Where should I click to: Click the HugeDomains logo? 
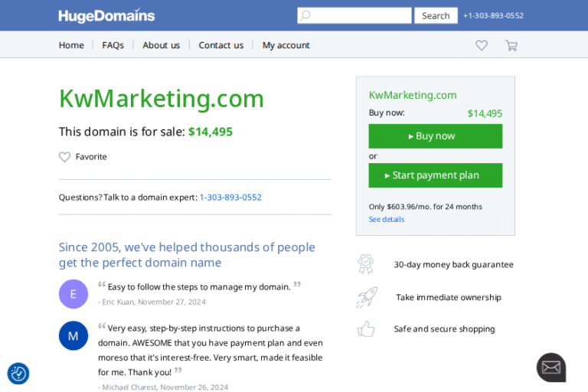pyautogui.click(x=106, y=15)
